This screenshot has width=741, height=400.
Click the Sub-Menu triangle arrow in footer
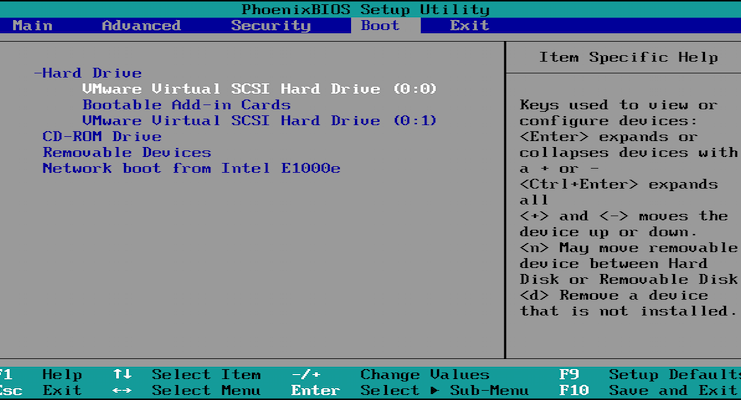[x=435, y=391]
